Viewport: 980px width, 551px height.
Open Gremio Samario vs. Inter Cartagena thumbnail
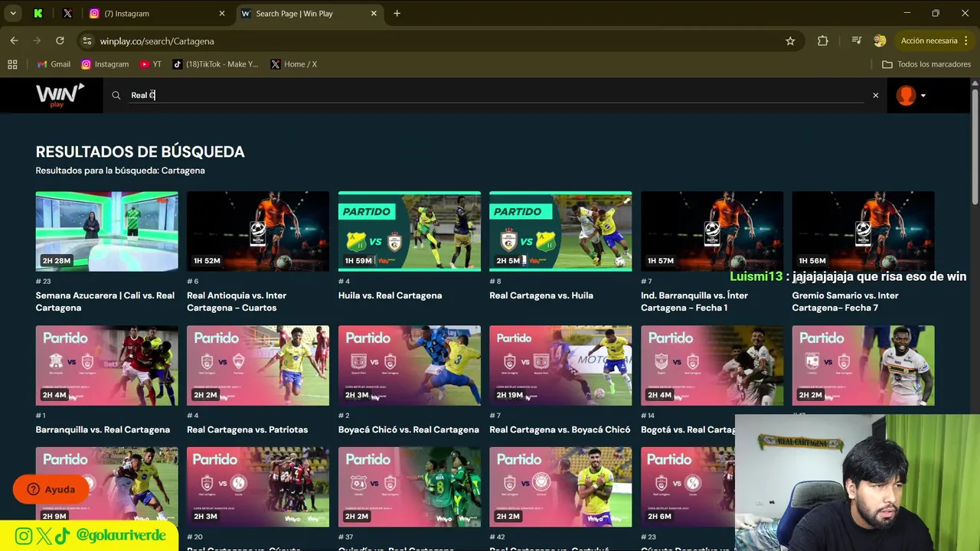(863, 231)
